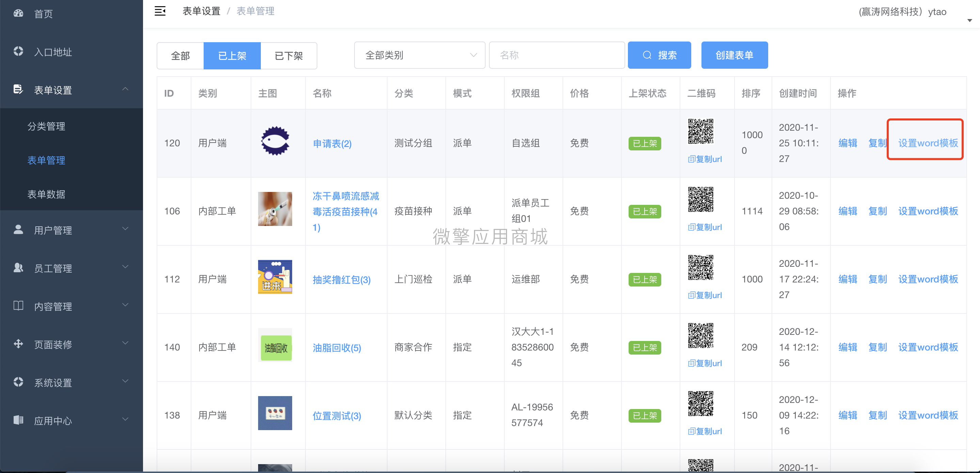Click the sidebar collapse hamburger icon
This screenshot has width=980, height=473.
(160, 11)
